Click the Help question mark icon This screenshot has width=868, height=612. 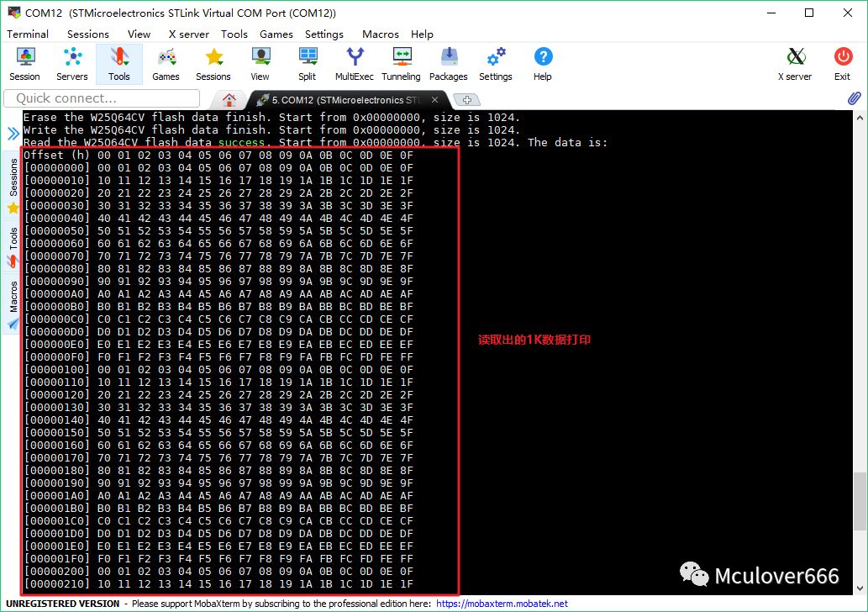tap(543, 64)
